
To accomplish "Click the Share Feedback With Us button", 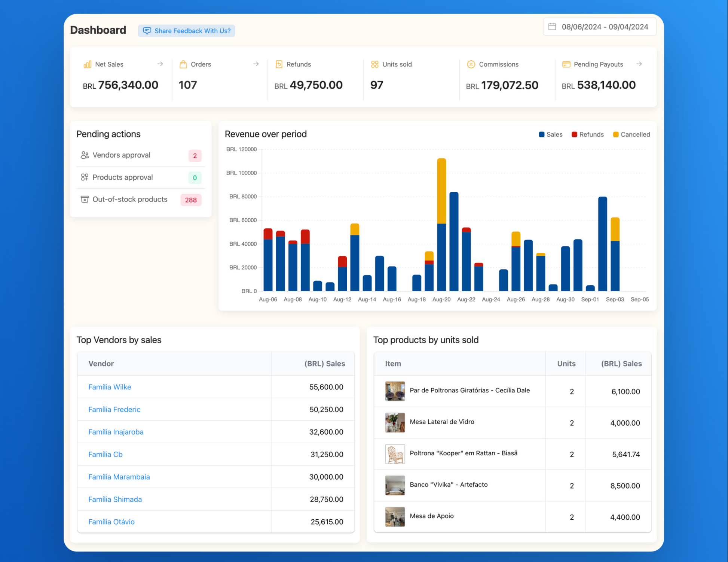I will [x=186, y=31].
